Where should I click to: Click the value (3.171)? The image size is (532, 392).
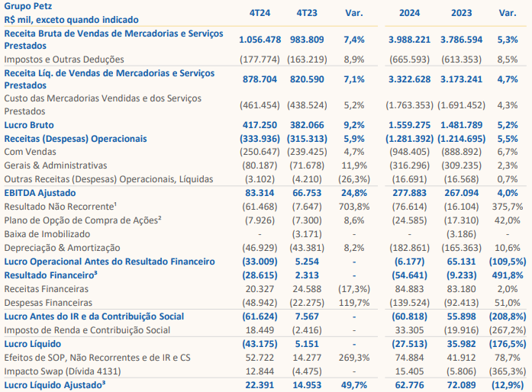(307, 234)
